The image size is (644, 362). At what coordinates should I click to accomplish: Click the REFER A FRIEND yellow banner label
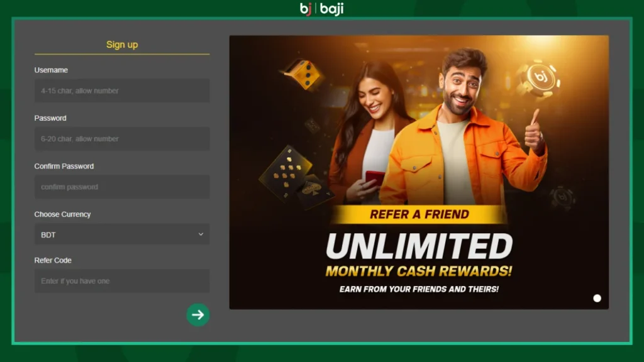pos(419,214)
